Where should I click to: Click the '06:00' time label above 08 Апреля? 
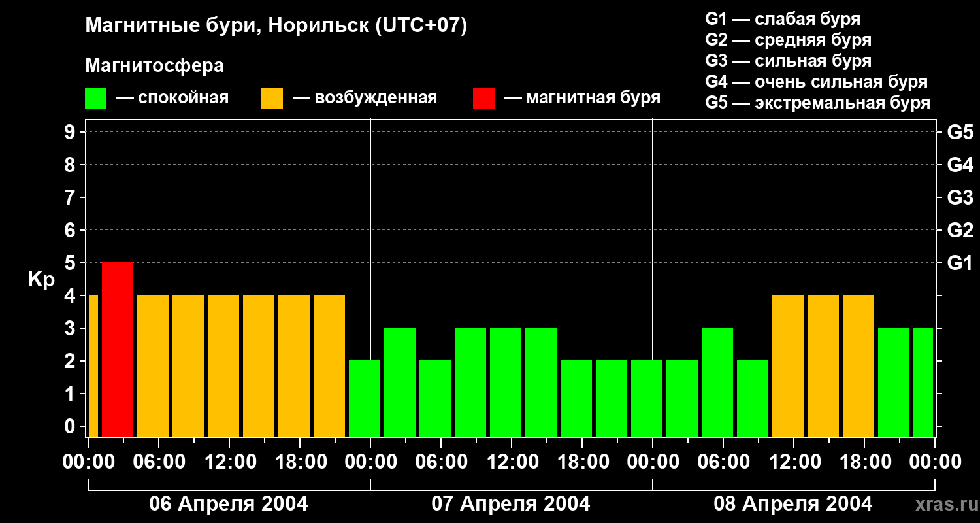pos(723,462)
